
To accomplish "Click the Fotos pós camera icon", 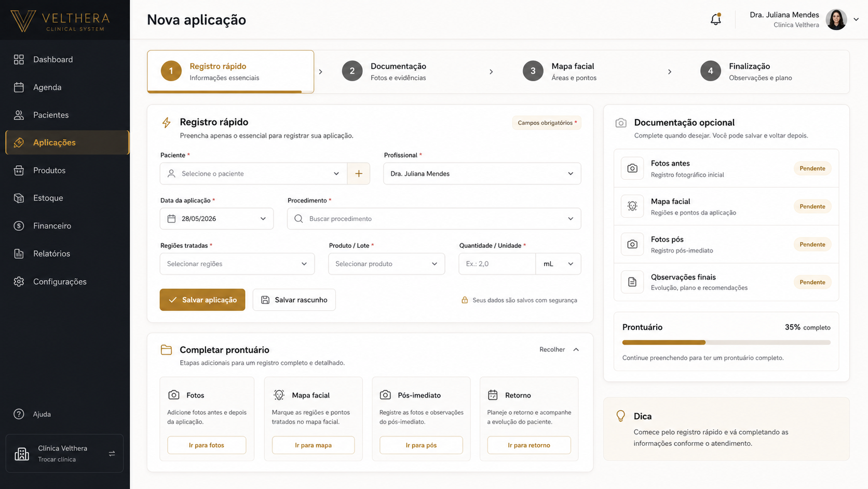I will click(632, 244).
